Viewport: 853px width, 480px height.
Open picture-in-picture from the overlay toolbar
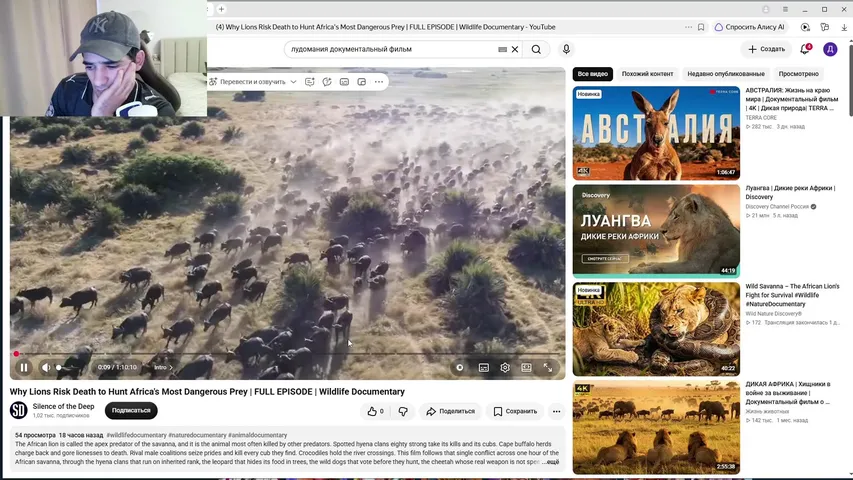coord(362,82)
